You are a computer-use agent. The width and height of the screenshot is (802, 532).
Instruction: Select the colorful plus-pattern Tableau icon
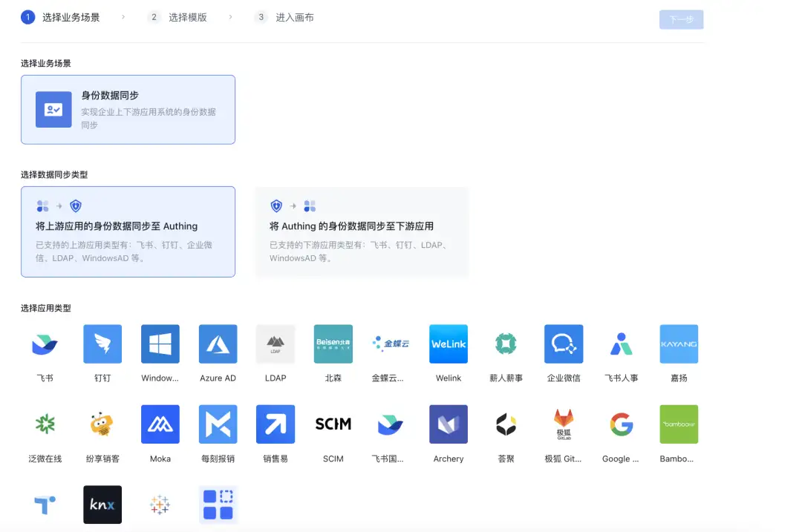point(160,505)
